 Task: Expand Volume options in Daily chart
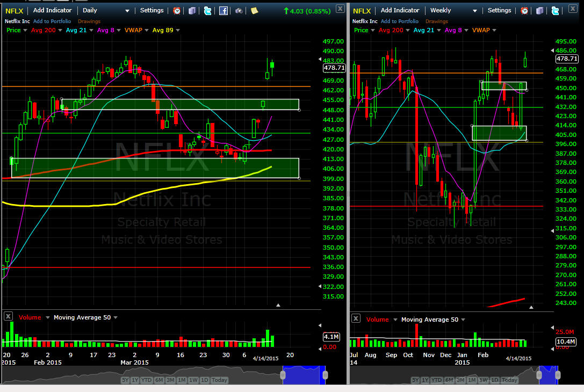48,317
